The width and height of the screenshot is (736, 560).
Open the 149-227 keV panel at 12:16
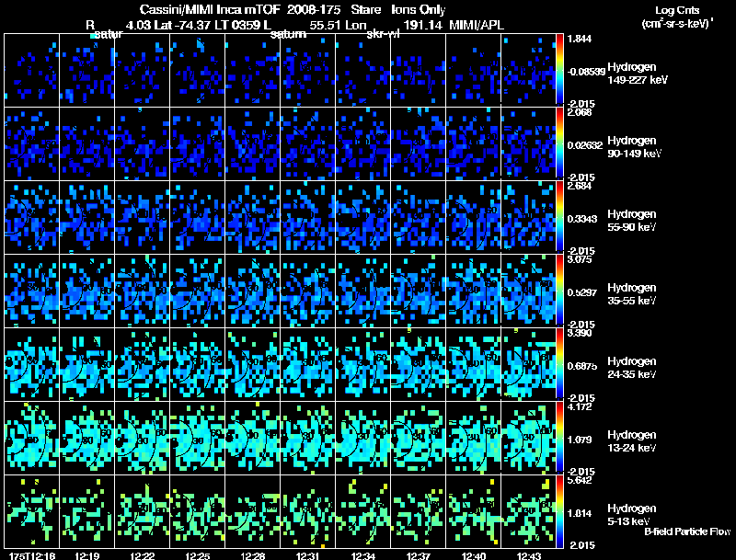tap(32, 71)
